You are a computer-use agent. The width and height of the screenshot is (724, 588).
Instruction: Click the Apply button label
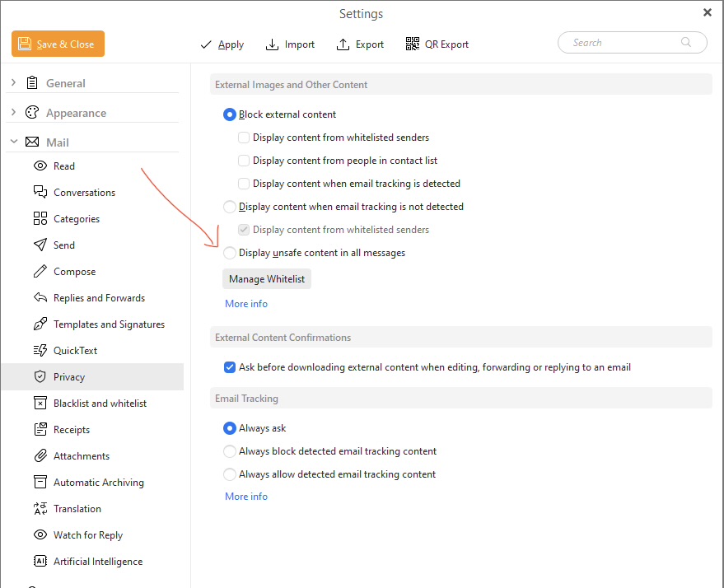point(231,44)
